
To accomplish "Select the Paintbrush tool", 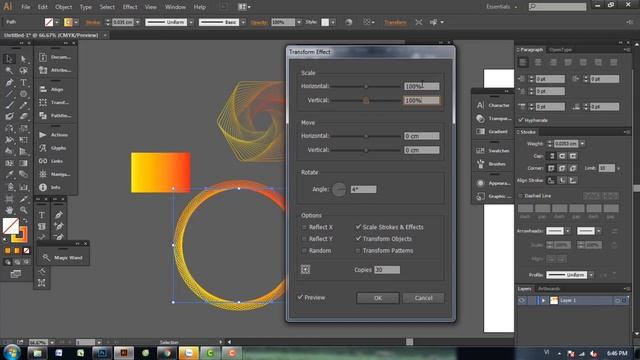I will (9, 105).
